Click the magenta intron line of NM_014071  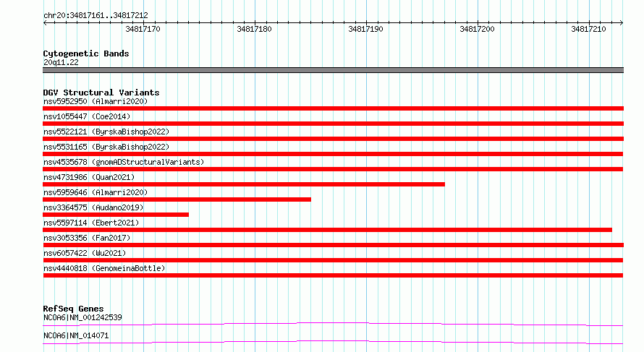tap(333, 342)
